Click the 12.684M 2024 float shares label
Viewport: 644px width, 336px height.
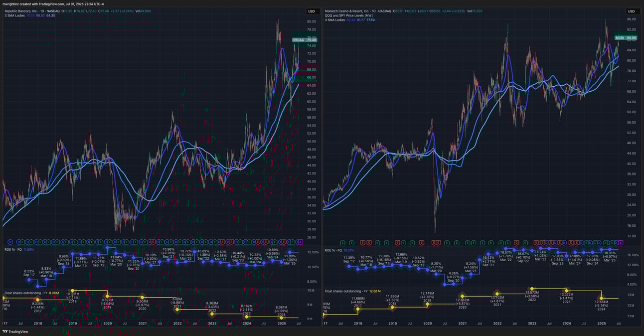602,305
